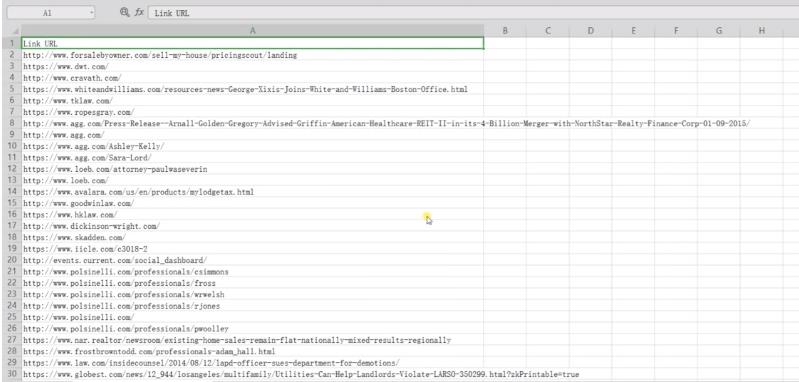Select column C header
The width and height of the screenshot is (799, 382).
548,31
